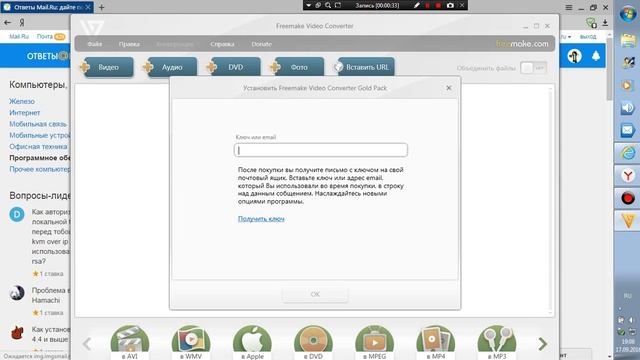Click the Аудио add button
Viewport: 640px width, 360px height.
tap(171, 67)
